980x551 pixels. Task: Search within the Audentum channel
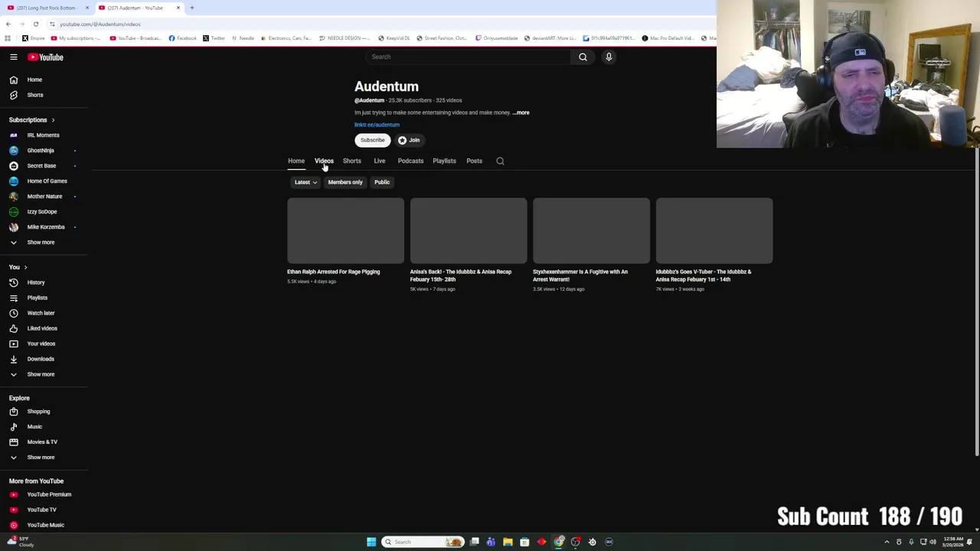[x=500, y=161]
